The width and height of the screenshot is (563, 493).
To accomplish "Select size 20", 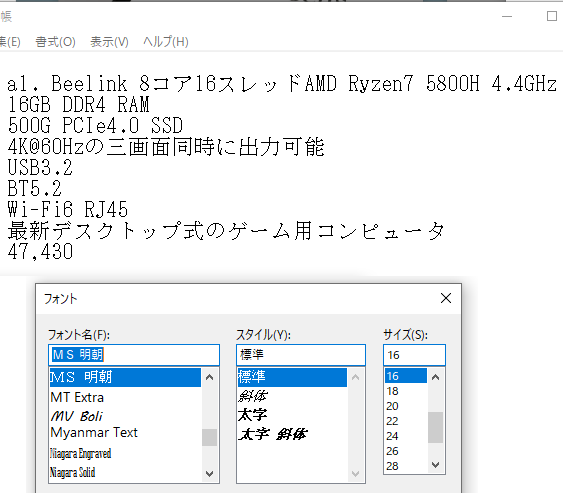I will pyautogui.click(x=406, y=406).
